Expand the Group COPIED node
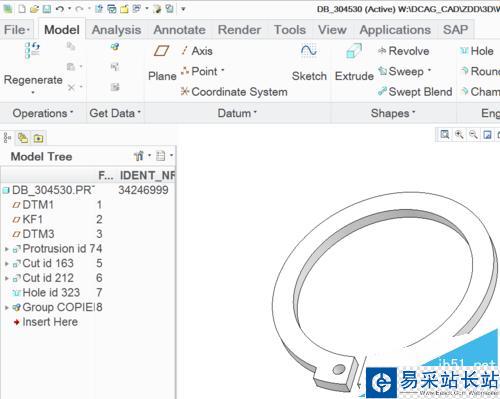The height and width of the screenshot is (399, 500). [7, 308]
